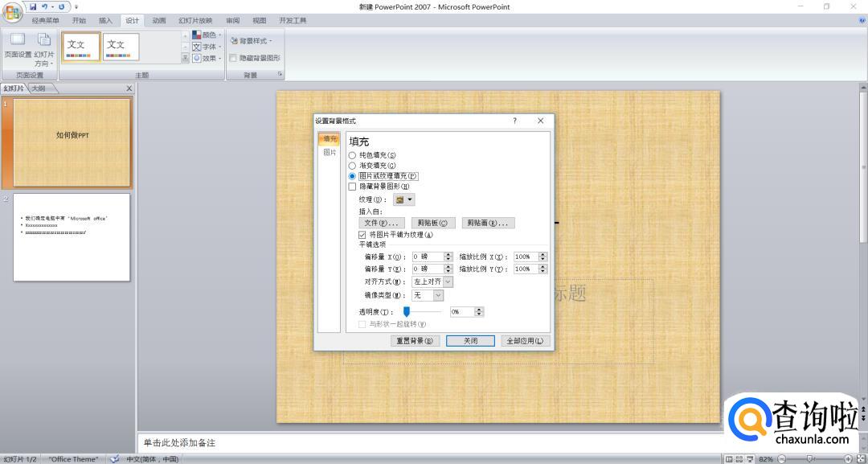Select the 图片或纹理填充 radio option
The image size is (868, 464).
click(352, 176)
